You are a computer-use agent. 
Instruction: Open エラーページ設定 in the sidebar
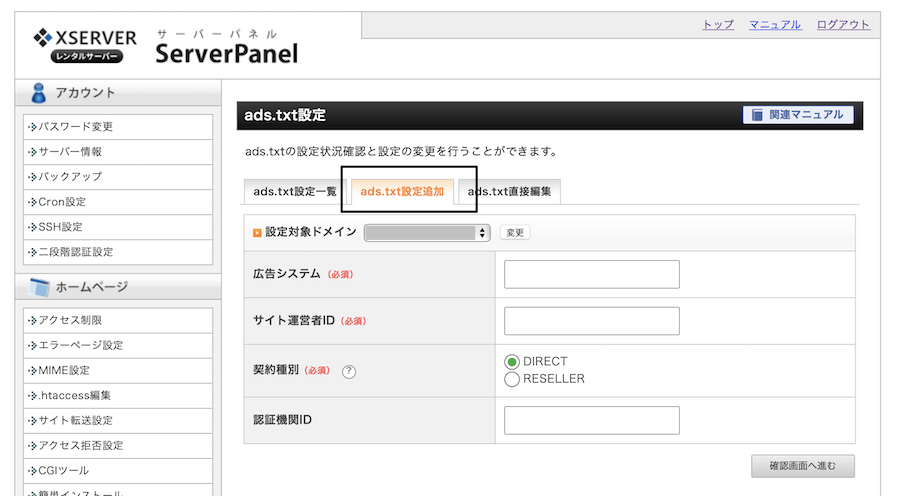click(x=118, y=346)
